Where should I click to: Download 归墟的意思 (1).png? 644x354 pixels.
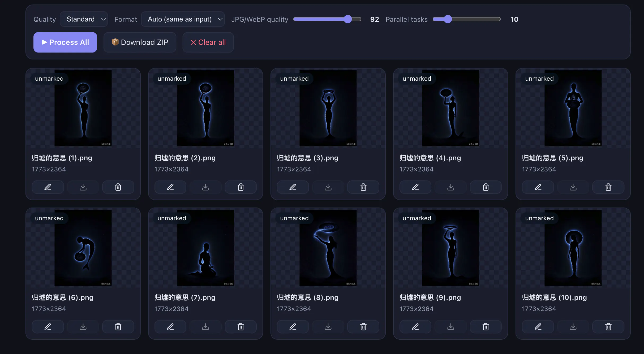pos(83,187)
